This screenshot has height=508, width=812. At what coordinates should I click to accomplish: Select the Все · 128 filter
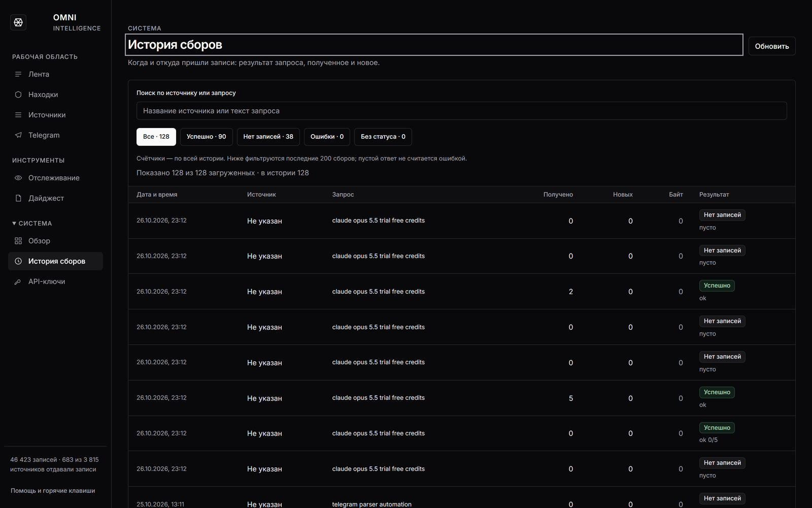(x=156, y=137)
